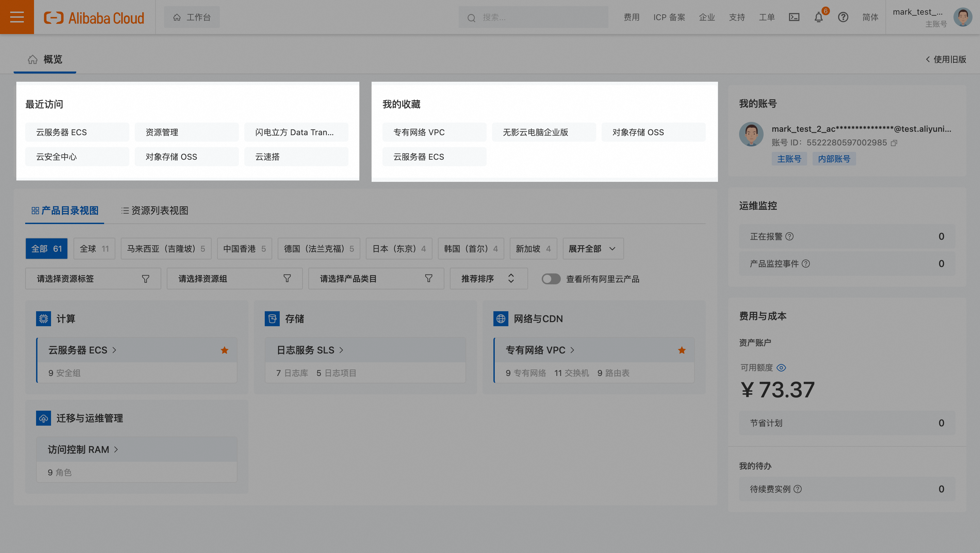
Task: Filter by 德国（法兰克福）region
Action: 319,249
